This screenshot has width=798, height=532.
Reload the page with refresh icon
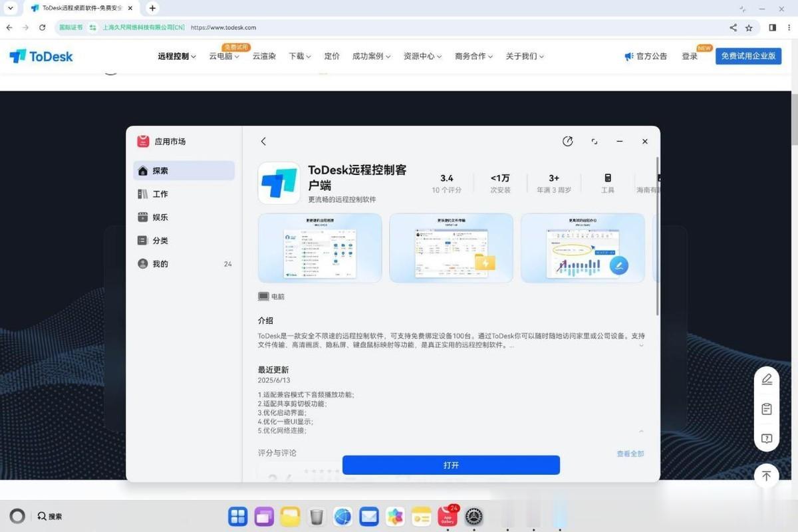[42, 27]
